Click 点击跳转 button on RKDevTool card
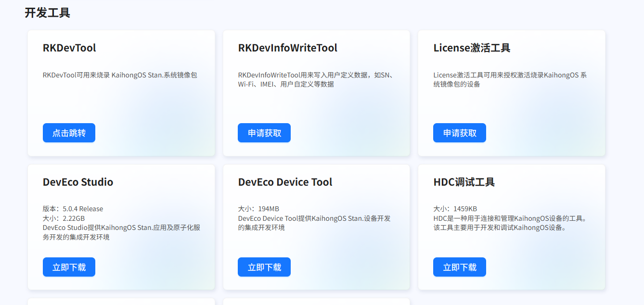The height and width of the screenshot is (305, 644). 69,133
